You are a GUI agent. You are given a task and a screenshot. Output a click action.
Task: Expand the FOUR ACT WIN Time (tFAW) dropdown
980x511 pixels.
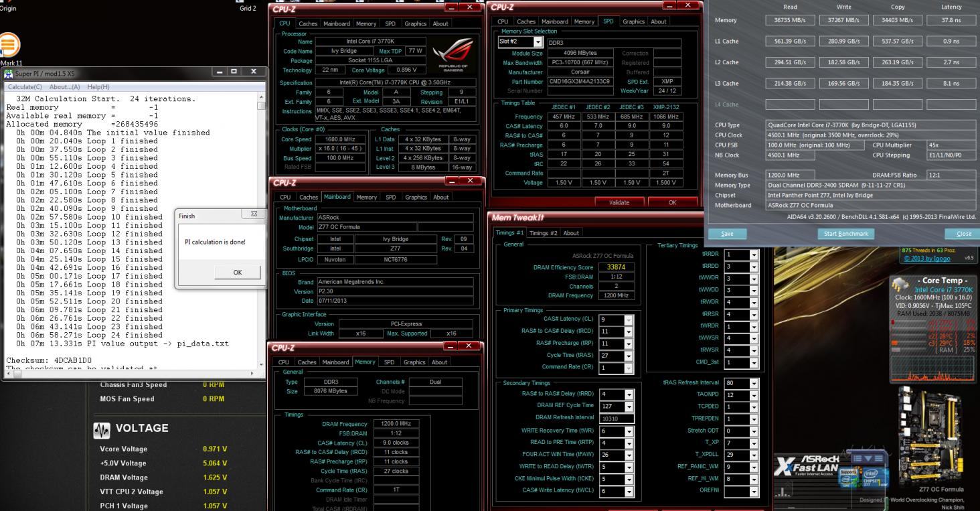628,455
